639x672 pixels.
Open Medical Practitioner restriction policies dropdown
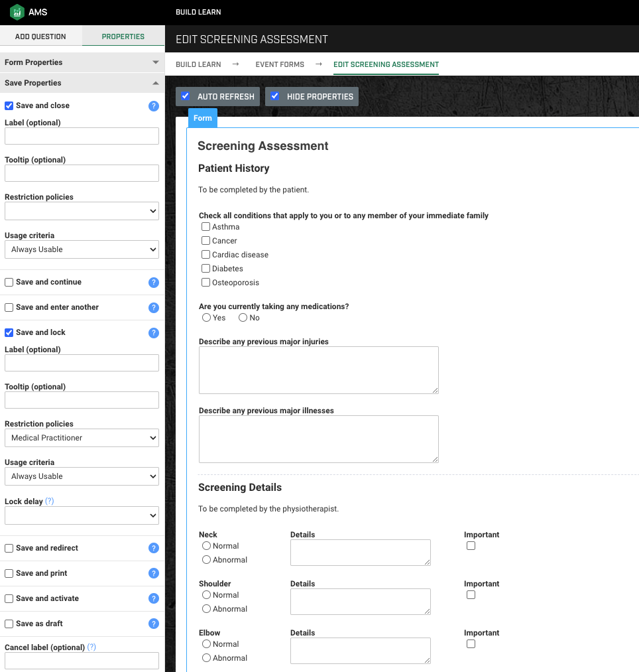[82, 438]
